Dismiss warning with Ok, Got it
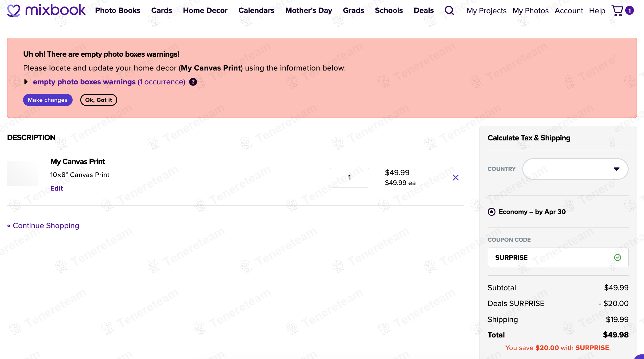Image resolution: width=644 pixels, height=359 pixels. [98, 100]
